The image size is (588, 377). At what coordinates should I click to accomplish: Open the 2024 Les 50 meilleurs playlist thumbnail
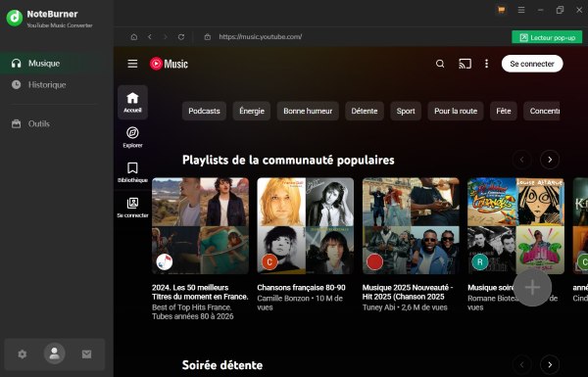200,226
